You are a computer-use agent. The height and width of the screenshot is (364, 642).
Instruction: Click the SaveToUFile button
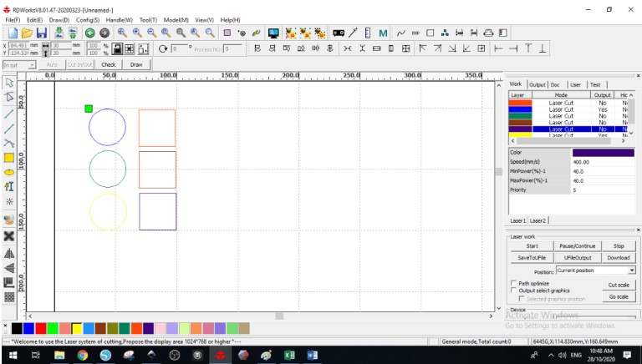point(532,258)
